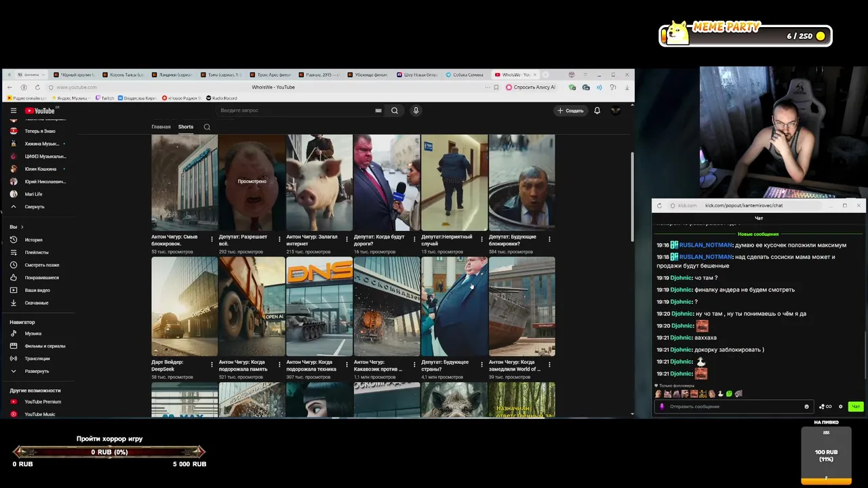
Task: Open the Какавозик против Short title
Action: [378, 365]
